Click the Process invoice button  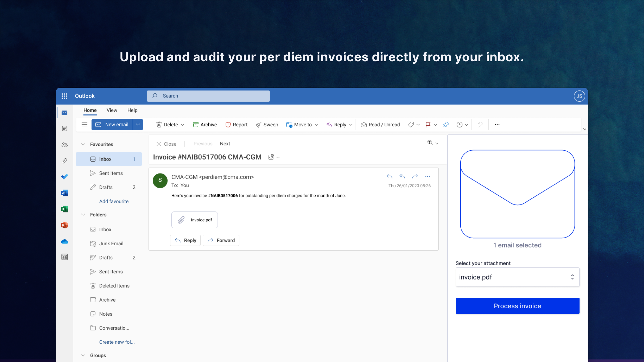517,306
